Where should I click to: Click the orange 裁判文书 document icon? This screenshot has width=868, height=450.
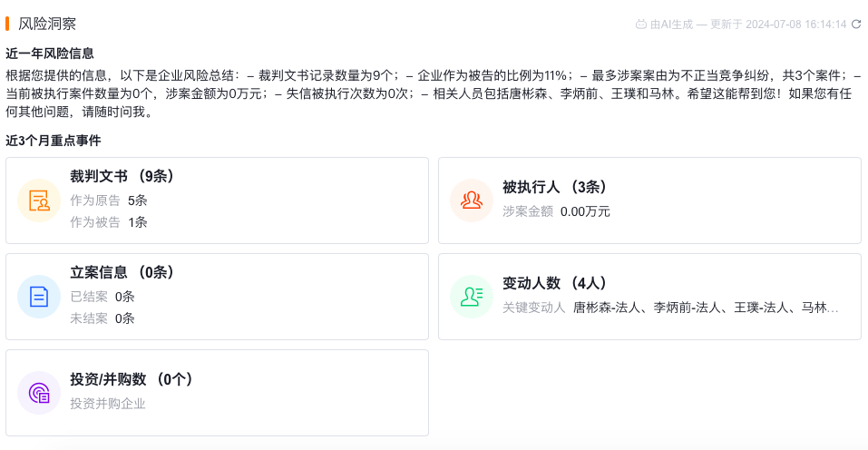(x=39, y=201)
